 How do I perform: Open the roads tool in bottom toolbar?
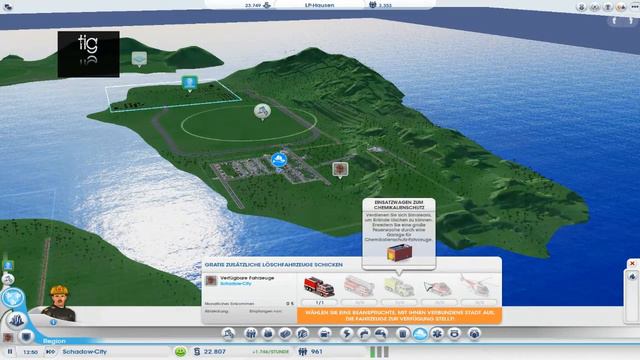click(228, 334)
